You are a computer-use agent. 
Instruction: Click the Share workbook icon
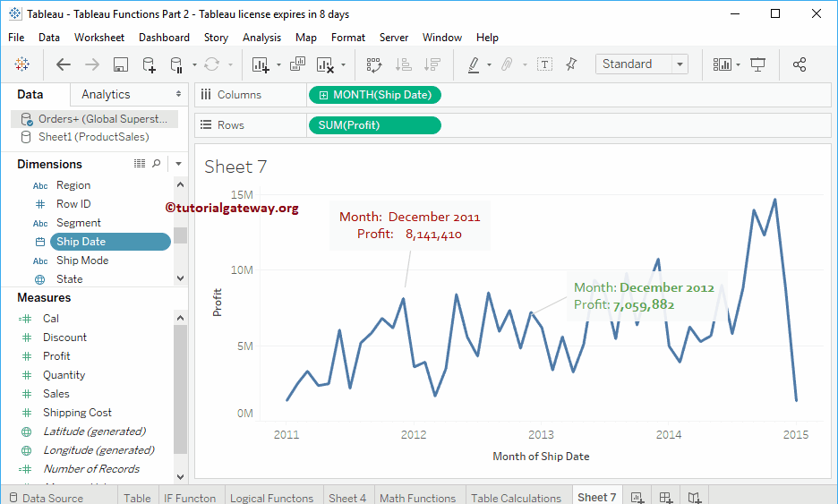800,64
